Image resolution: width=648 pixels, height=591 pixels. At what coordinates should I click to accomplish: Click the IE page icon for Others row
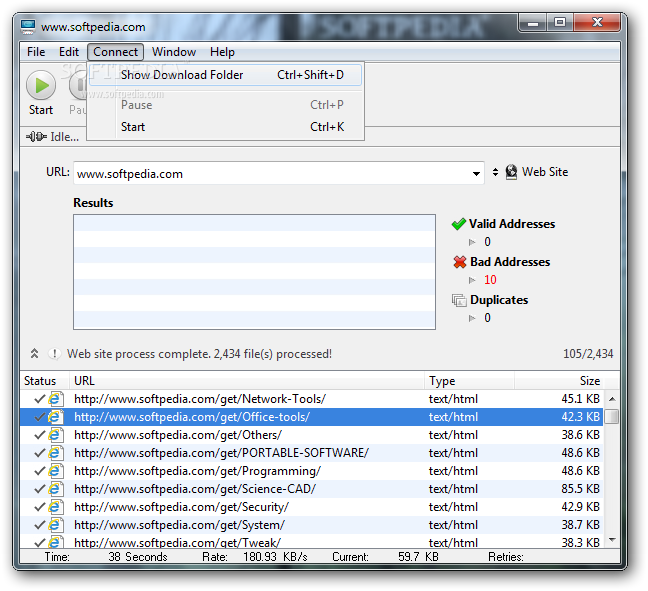point(56,435)
